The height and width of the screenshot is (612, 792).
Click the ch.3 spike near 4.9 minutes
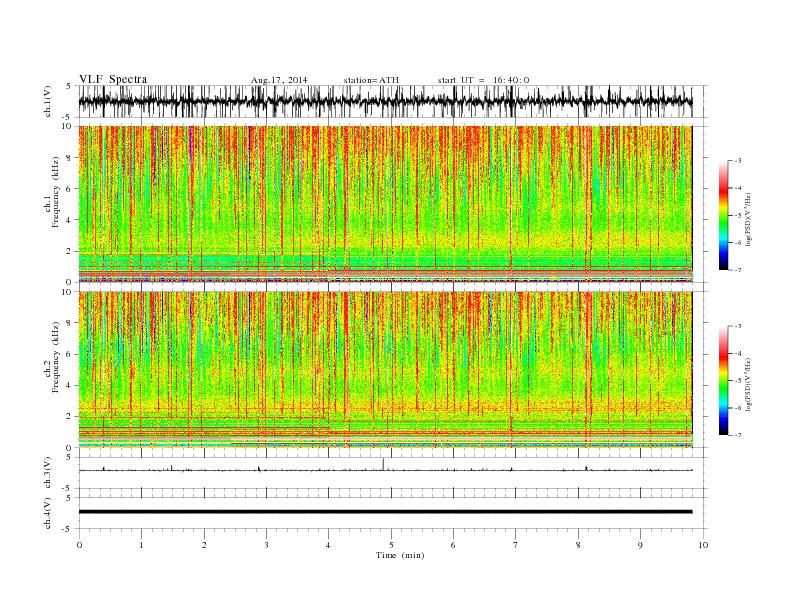383,464
